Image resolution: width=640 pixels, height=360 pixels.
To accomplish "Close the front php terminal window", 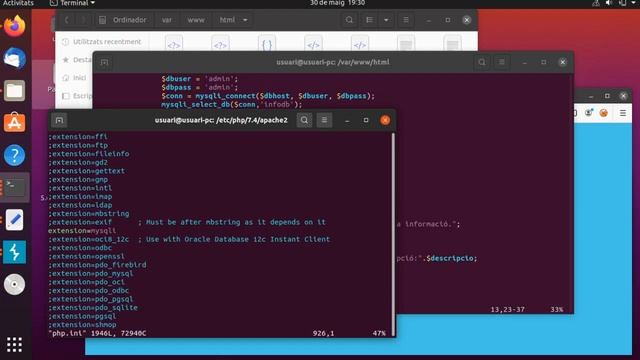I will point(385,120).
